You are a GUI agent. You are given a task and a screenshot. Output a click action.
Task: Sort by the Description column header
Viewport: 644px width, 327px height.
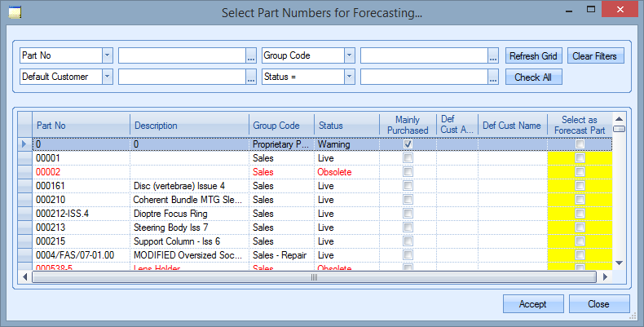[189, 126]
